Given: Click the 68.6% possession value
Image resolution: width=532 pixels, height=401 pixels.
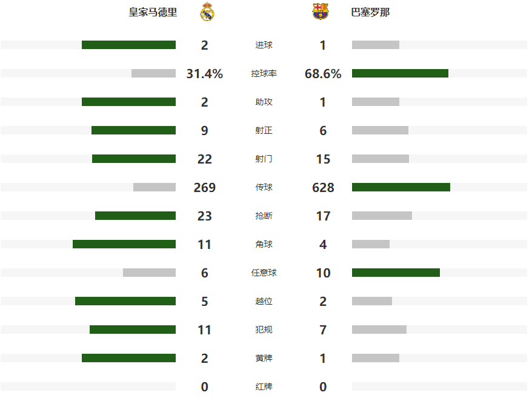Looking at the screenshot, I should click(x=323, y=74).
